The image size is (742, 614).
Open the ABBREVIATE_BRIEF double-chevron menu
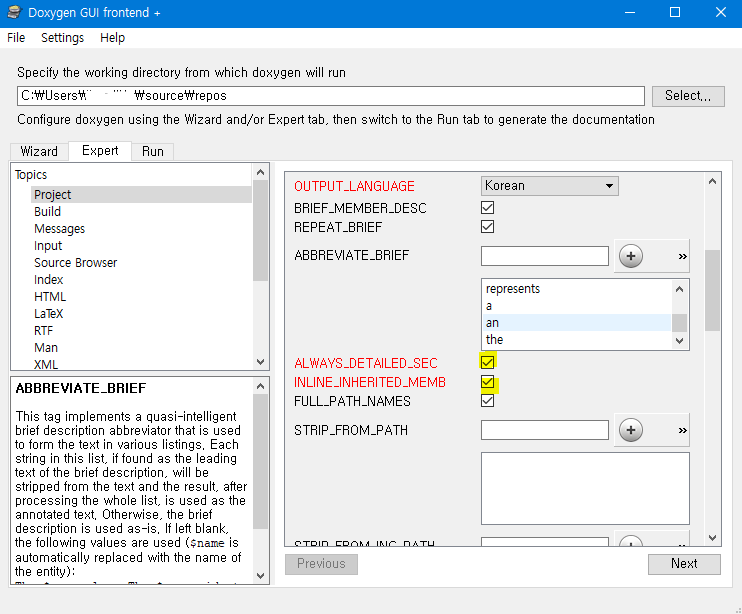coord(682,256)
